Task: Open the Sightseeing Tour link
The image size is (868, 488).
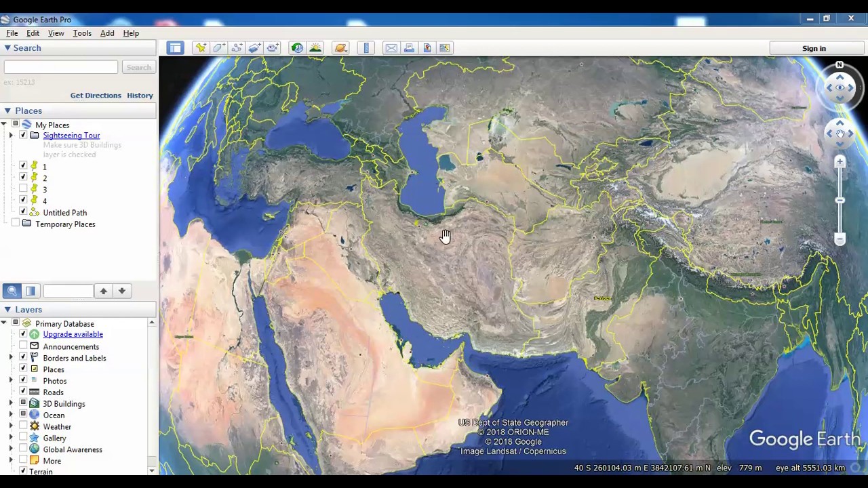Action: point(71,136)
